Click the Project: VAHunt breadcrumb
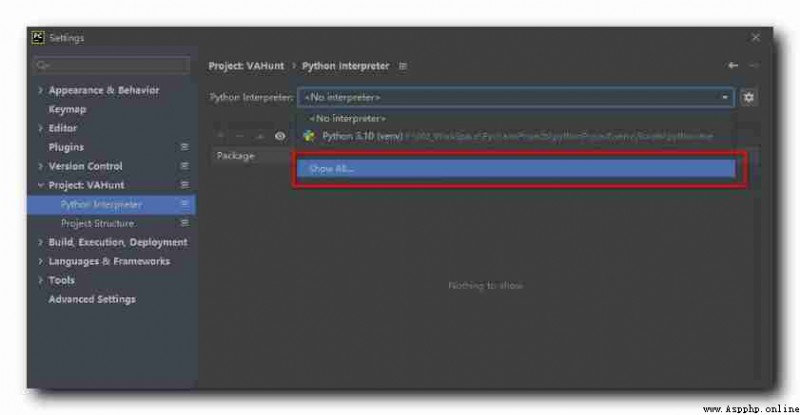 [x=246, y=66]
